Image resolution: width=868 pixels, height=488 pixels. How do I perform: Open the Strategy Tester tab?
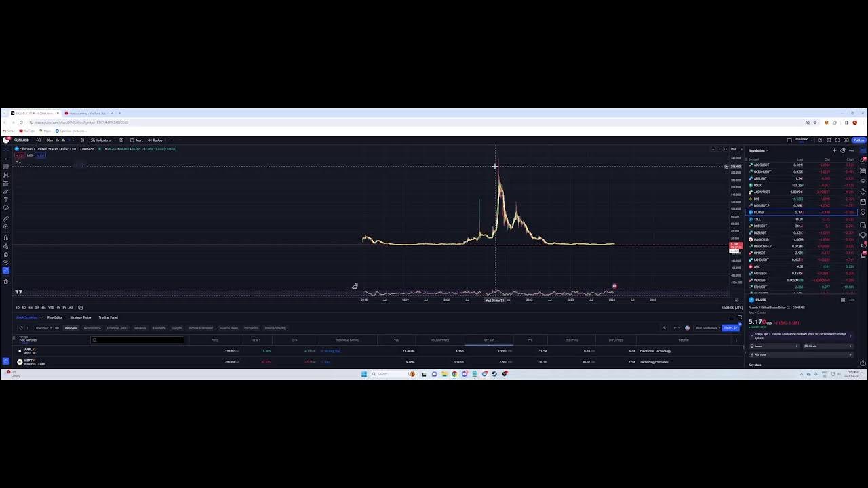coord(80,317)
